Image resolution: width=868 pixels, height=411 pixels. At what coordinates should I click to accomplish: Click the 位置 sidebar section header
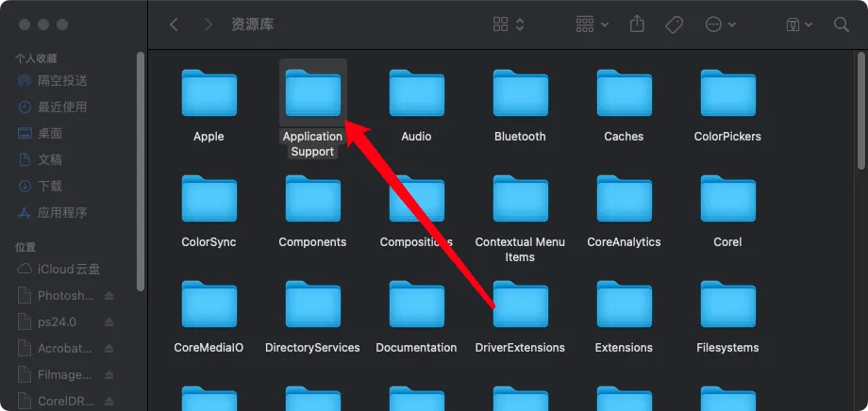tap(25, 247)
